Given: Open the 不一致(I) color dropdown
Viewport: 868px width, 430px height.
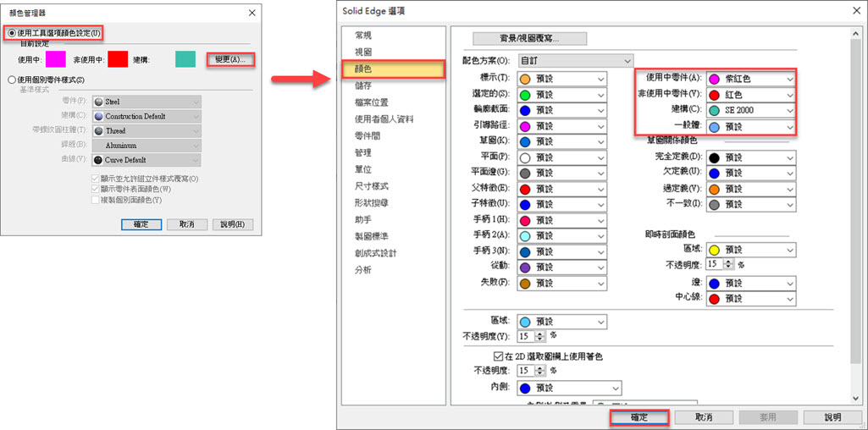Looking at the screenshot, I should [751, 204].
